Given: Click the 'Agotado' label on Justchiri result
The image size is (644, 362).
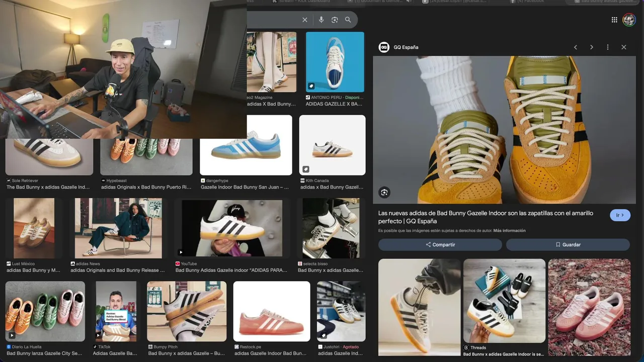Looking at the screenshot, I should pos(351,347).
